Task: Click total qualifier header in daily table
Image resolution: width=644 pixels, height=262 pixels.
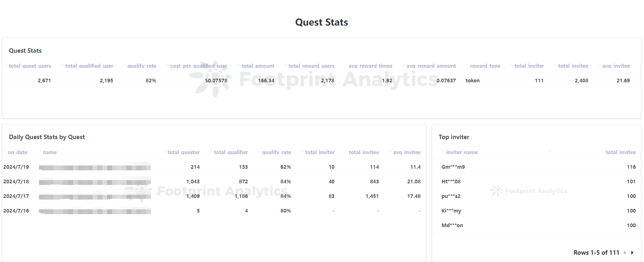Action: (230, 152)
